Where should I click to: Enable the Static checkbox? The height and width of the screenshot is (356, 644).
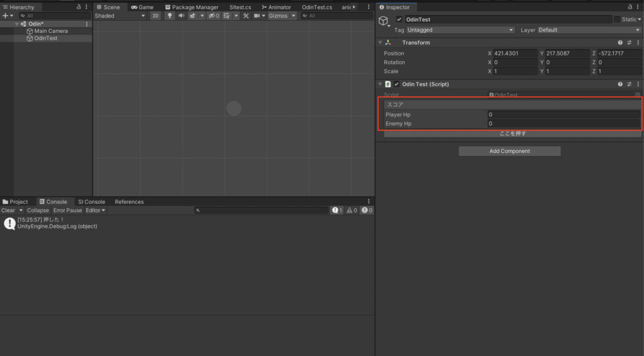click(x=617, y=19)
